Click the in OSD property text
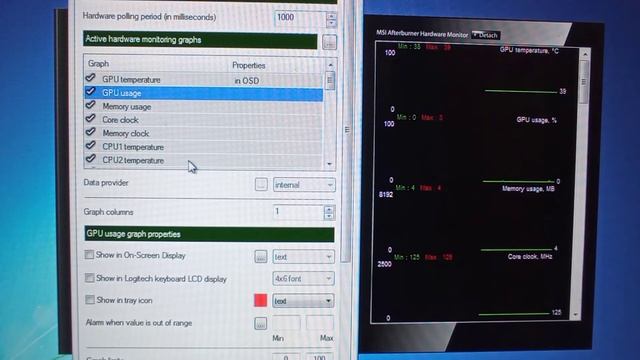640x360 pixels. tap(247, 81)
